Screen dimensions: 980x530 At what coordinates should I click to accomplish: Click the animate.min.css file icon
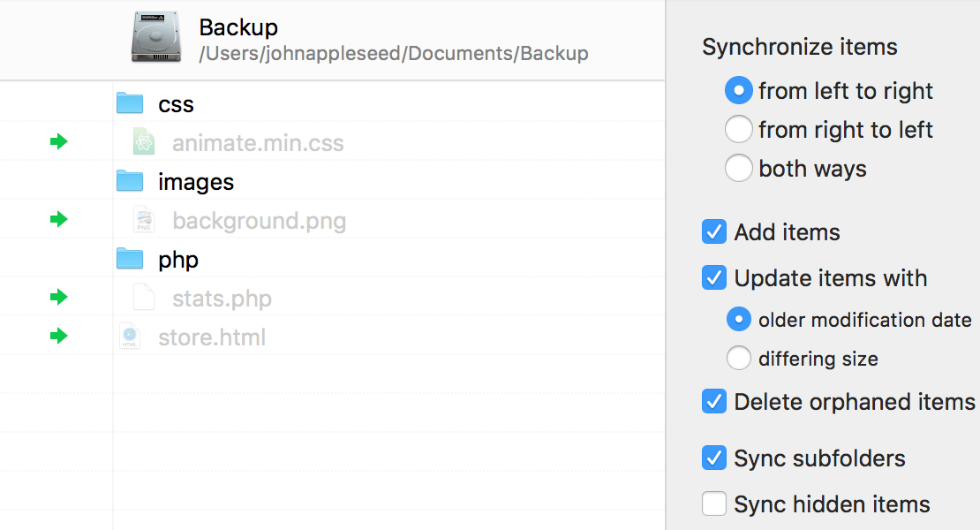coord(143,140)
